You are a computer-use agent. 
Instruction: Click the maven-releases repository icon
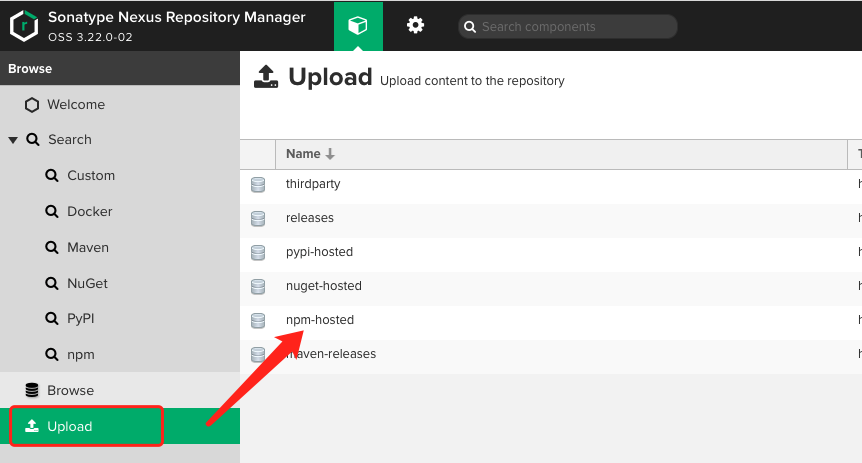coord(258,355)
